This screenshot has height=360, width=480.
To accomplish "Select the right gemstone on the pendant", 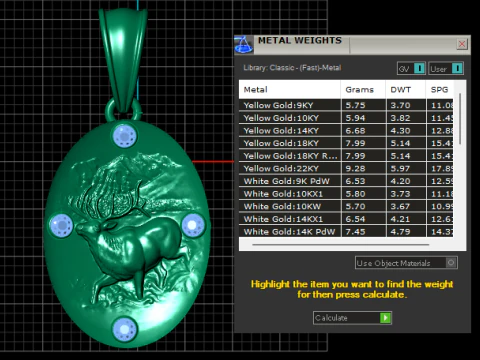I will click(x=193, y=225).
